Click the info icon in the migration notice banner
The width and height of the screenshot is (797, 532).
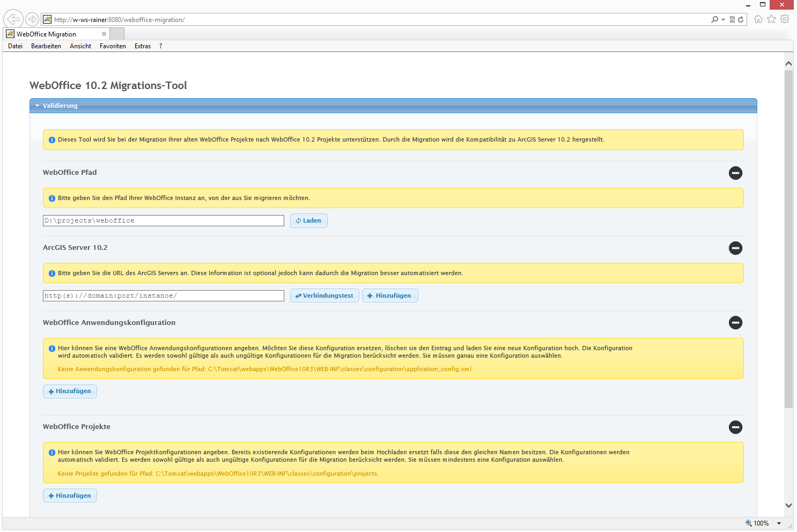(x=52, y=139)
